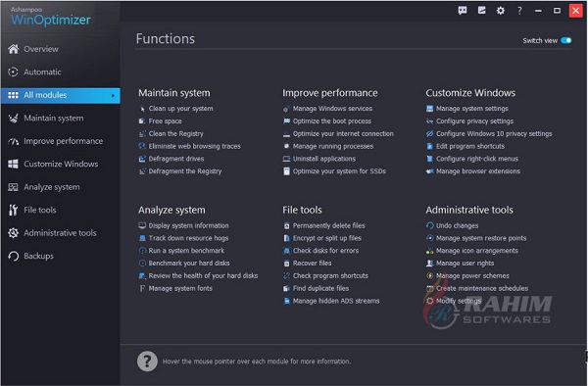The height and width of the screenshot is (386, 588).
Task: Toggle the Switch view switch
Action: [565, 40]
